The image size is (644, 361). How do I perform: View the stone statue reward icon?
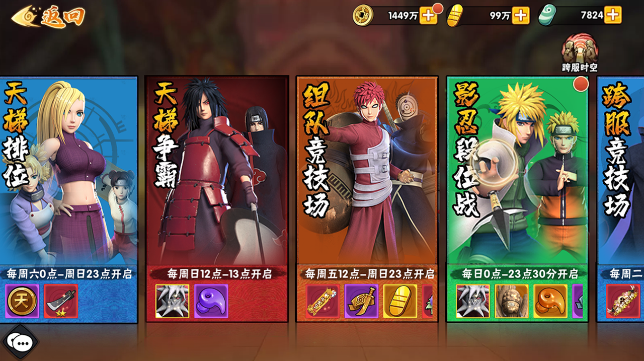click(x=512, y=301)
